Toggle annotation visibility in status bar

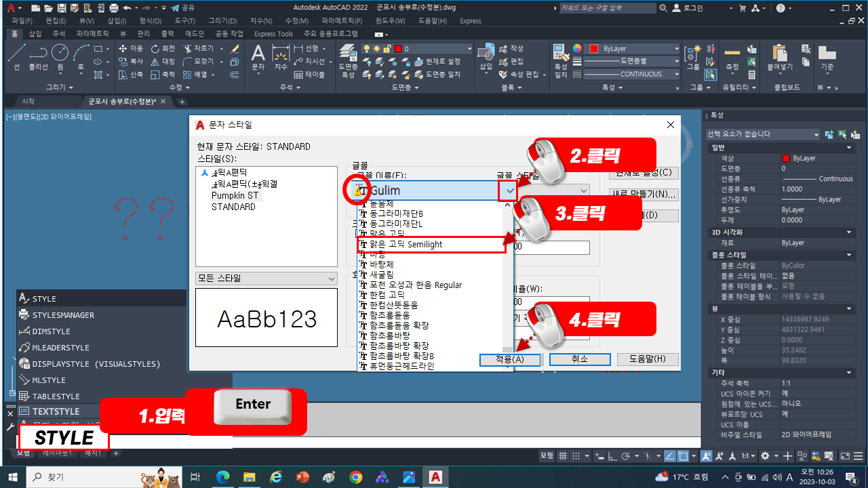coord(707,456)
